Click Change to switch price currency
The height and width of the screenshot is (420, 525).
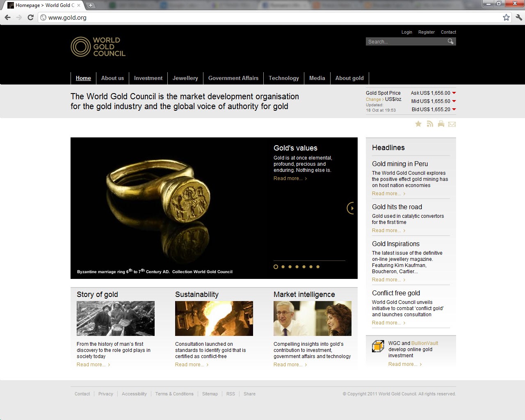tap(373, 99)
